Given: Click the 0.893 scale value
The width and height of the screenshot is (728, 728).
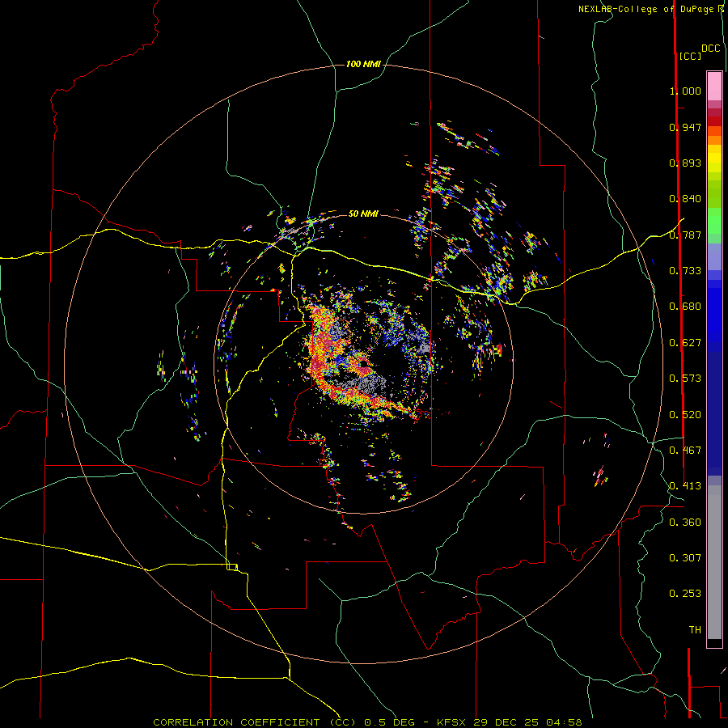Looking at the screenshot, I should click(x=685, y=163).
